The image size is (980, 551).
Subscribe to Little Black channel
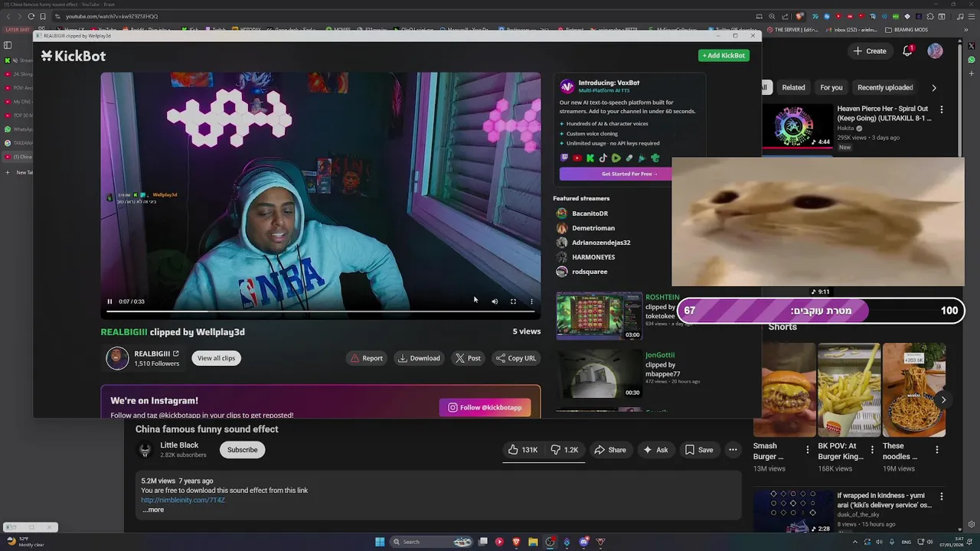[x=242, y=450]
